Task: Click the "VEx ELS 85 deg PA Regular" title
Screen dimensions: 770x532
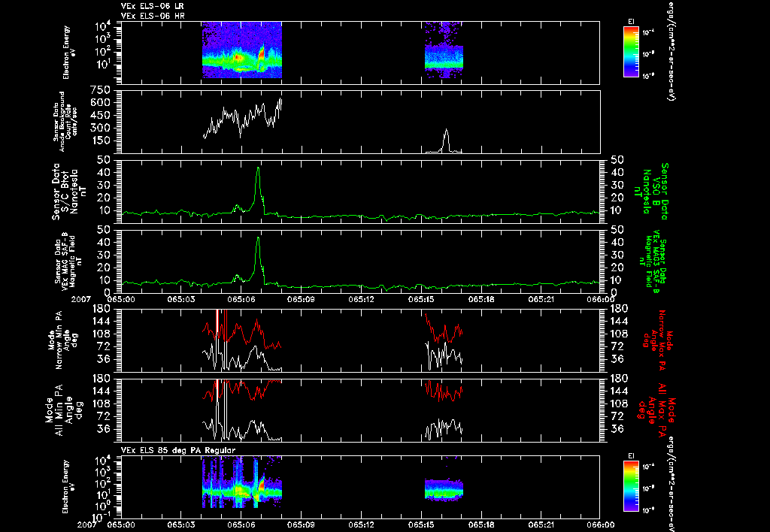Action: (177, 450)
